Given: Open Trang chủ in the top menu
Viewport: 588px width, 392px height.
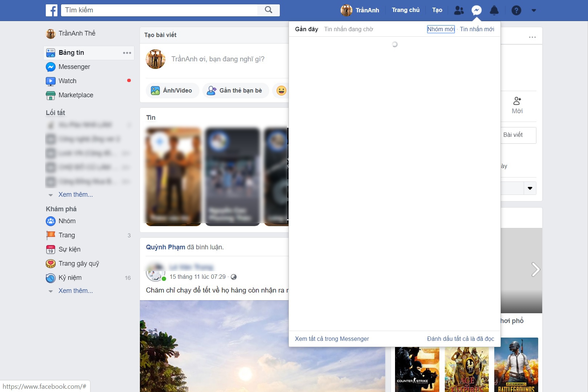Looking at the screenshot, I should pos(406,10).
